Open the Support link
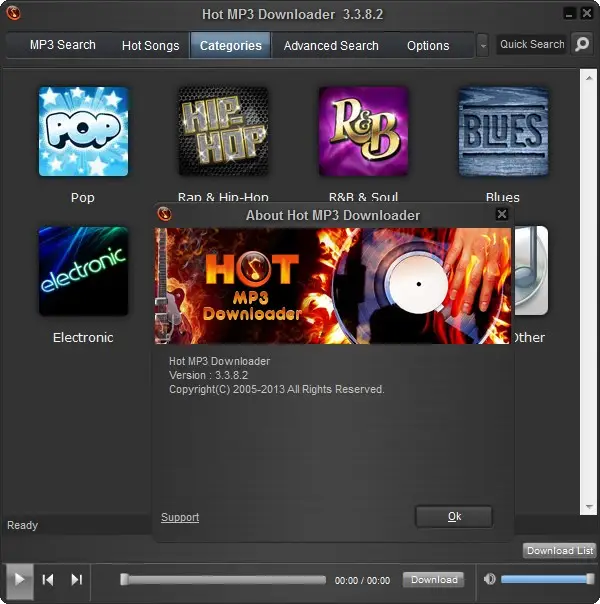Screen dimensions: 600x604 pos(180,517)
